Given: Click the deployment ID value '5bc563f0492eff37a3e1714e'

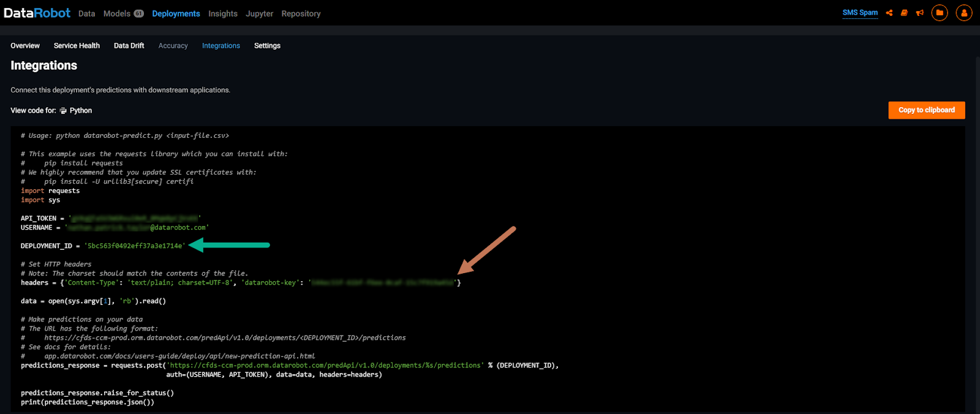Looking at the screenshot, I should coord(135,246).
